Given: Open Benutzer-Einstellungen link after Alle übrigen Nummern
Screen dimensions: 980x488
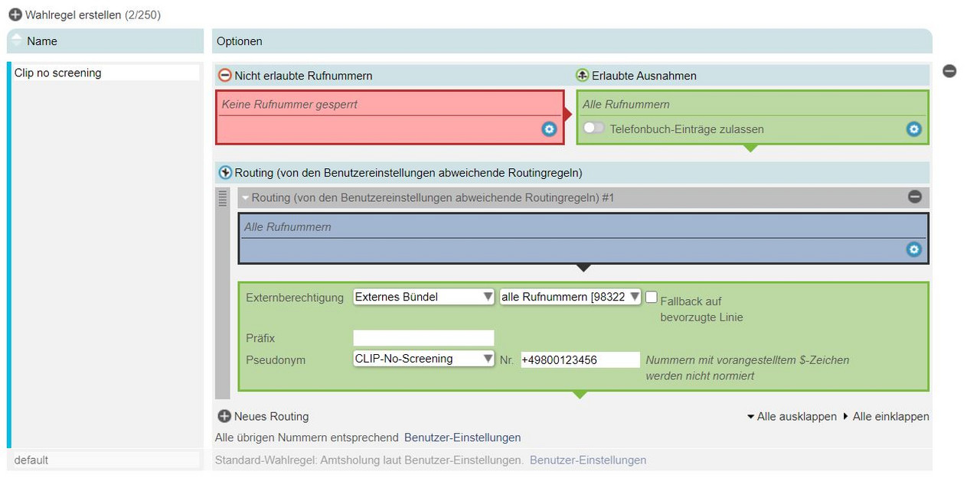Looking at the screenshot, I should [x=462, y=438].
